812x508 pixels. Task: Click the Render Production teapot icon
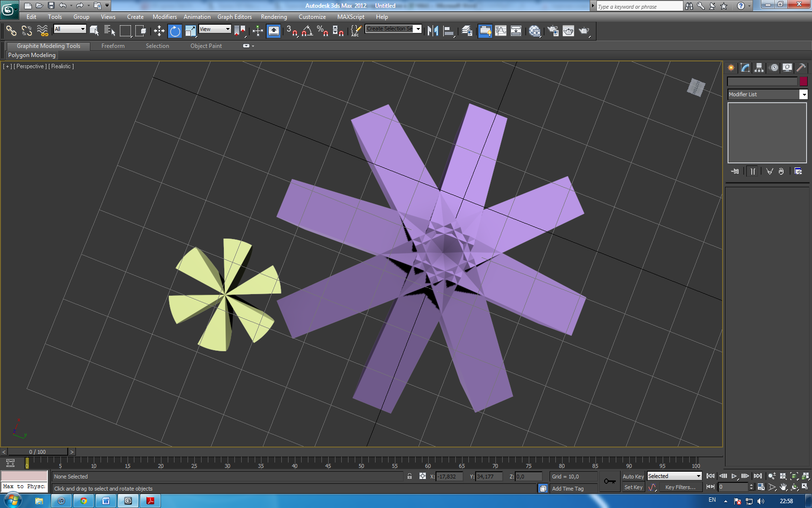584,31
